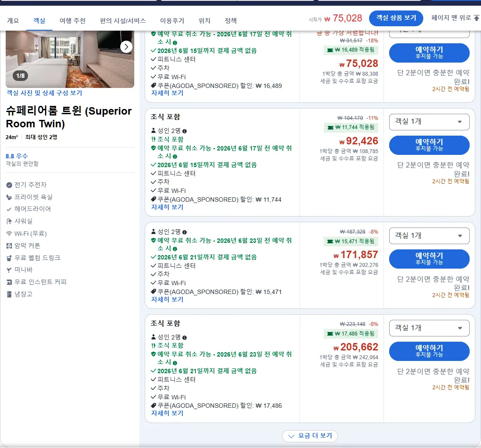Open 객실 1개 dropdown for ₩92,426 offer
This screenshot has height=448, width=481.
429,122
